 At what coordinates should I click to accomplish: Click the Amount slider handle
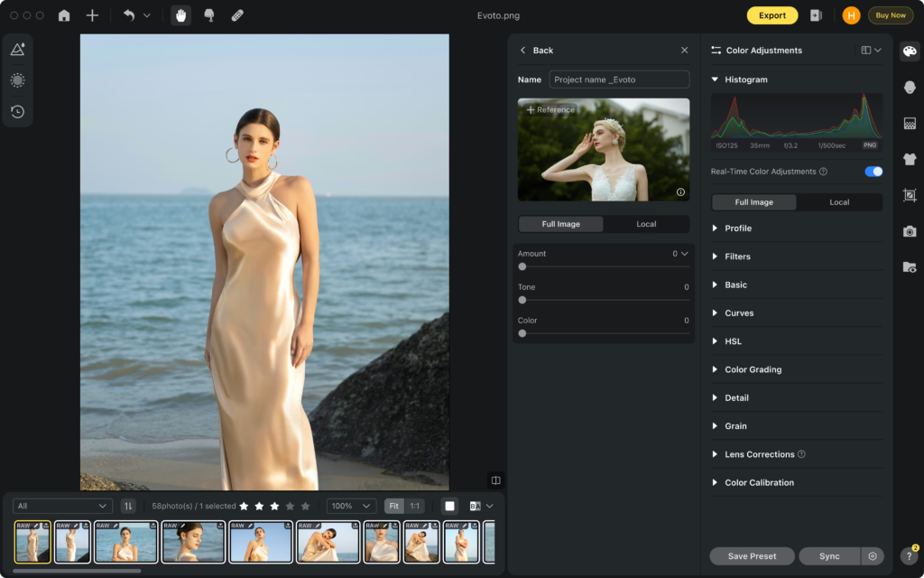(x=522, y=266)
